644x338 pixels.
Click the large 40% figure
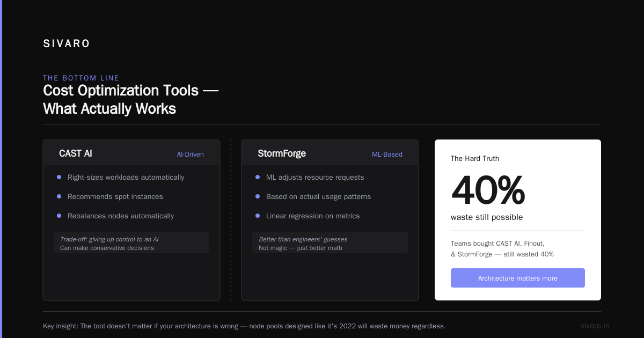[488, 190]
